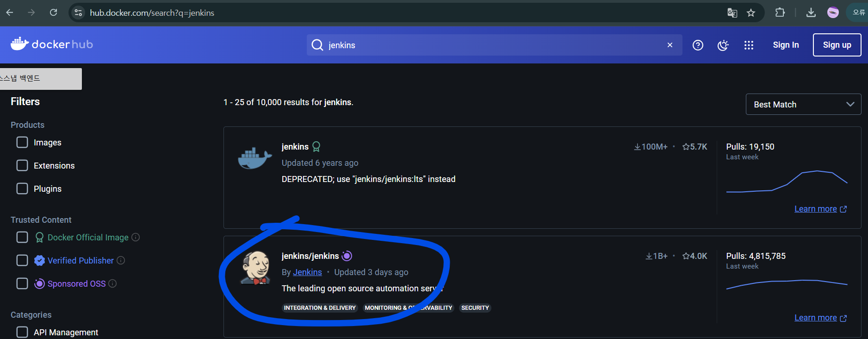Go back with the browser back arrow

[10, 13]
